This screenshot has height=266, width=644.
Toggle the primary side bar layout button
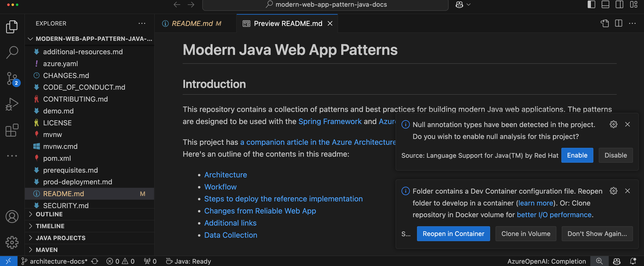[x=591, y=5]
